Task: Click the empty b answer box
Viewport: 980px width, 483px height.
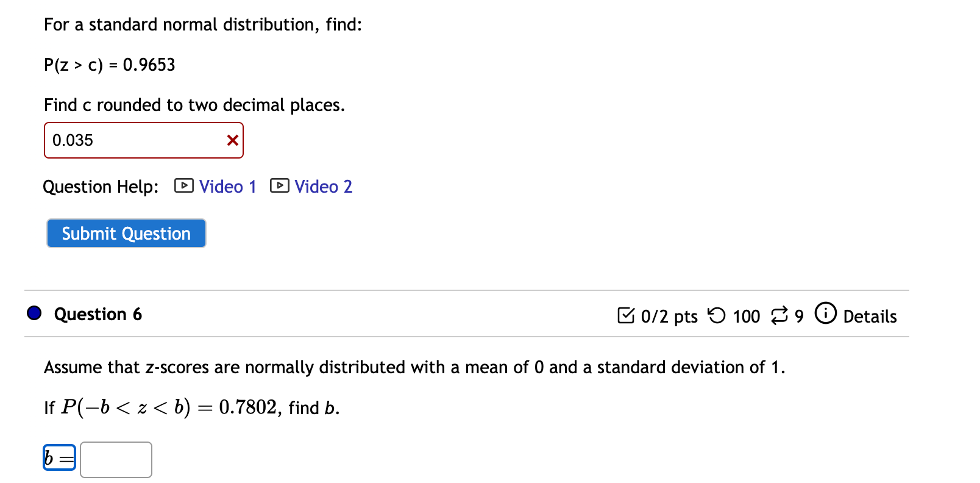Action: point(116,459)
